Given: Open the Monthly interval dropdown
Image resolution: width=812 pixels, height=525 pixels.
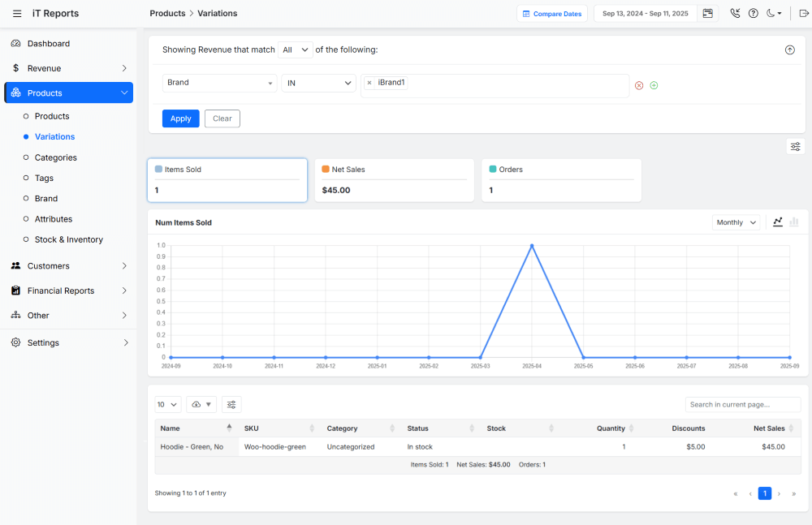Looking at the screenshot, I should coord(736,222).
